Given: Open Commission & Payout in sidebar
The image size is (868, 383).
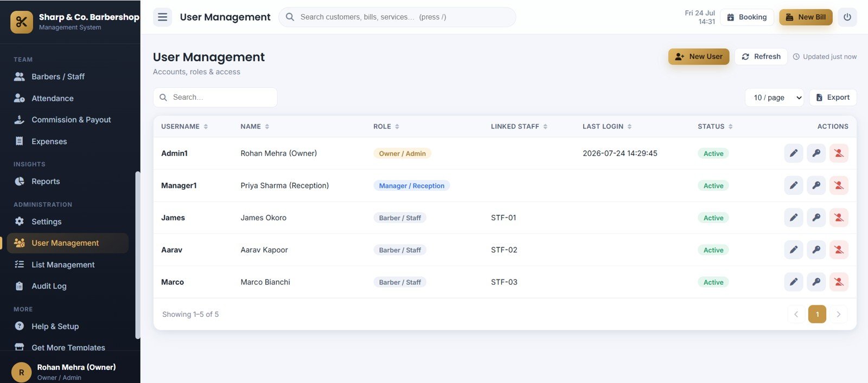Looking at the screenshot, I should [x=68, y=120].
